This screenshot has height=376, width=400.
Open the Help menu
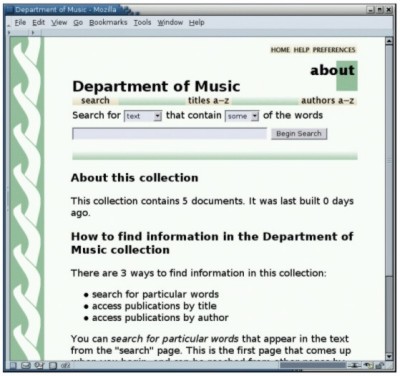click(197, 22)
